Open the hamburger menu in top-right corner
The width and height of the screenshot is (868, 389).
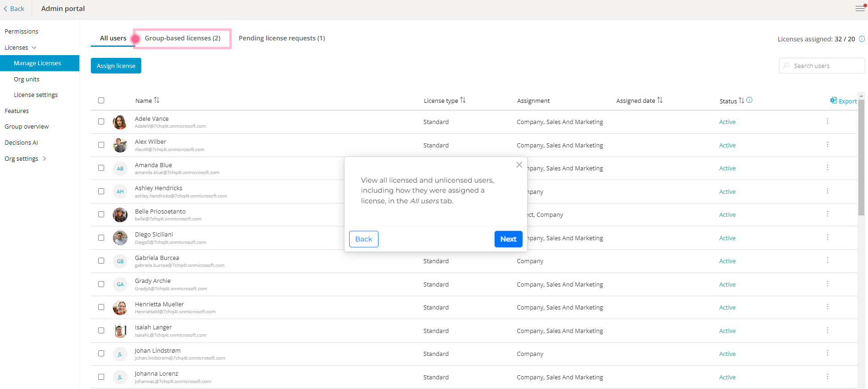[860, 8]
